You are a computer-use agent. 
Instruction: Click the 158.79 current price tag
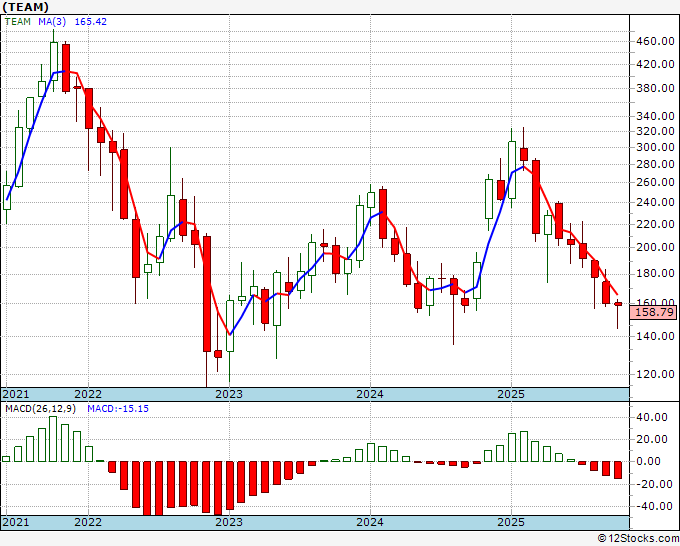point(654,312)
